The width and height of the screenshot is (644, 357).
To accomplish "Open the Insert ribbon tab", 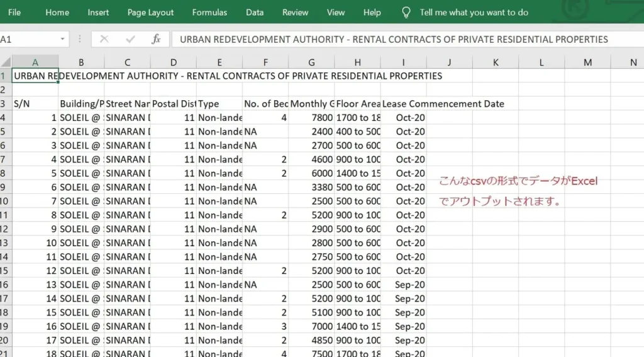I will (98, 13).
